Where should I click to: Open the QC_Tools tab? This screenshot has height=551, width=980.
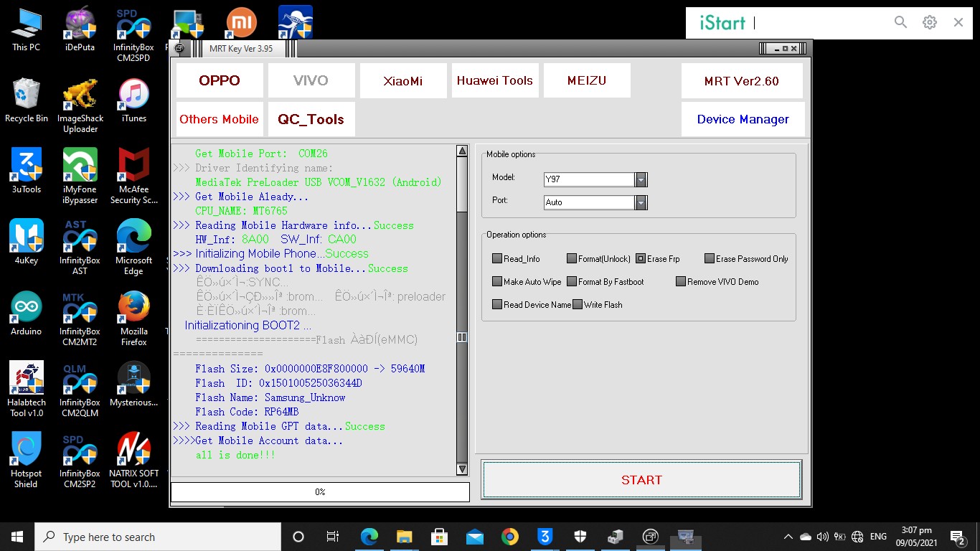311,119
